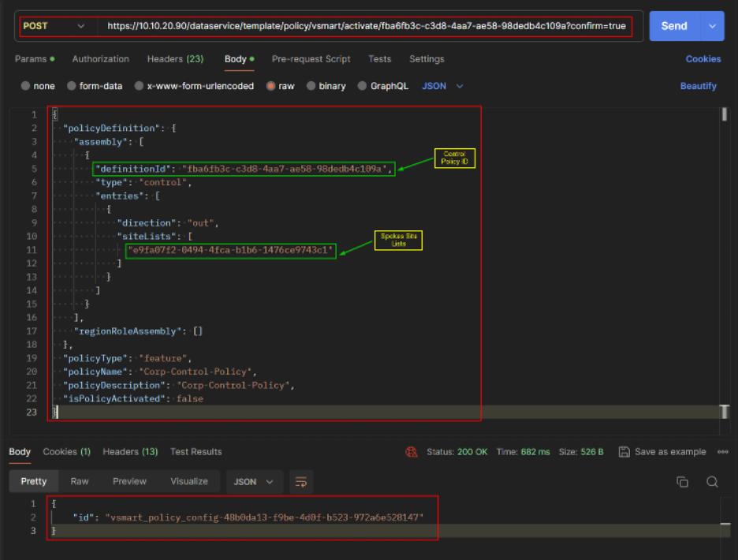Click the request URL input field
Viewport: 738px width, 560px height.
pos(366,26)
